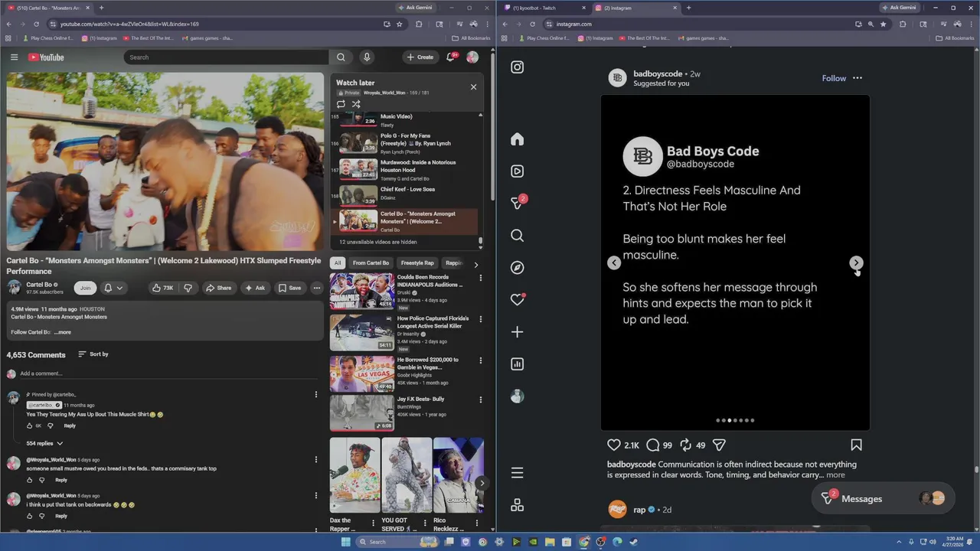The width and height of the screenshot is (980, 551).
Task: Open Instagram messages icon in sidebar
Action: [518, 203]
